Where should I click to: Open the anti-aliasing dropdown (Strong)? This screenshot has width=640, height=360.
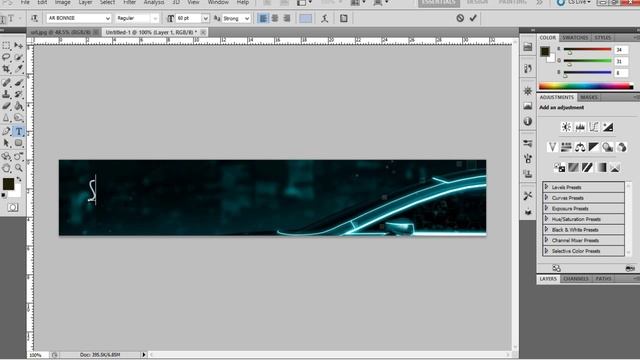247,18
